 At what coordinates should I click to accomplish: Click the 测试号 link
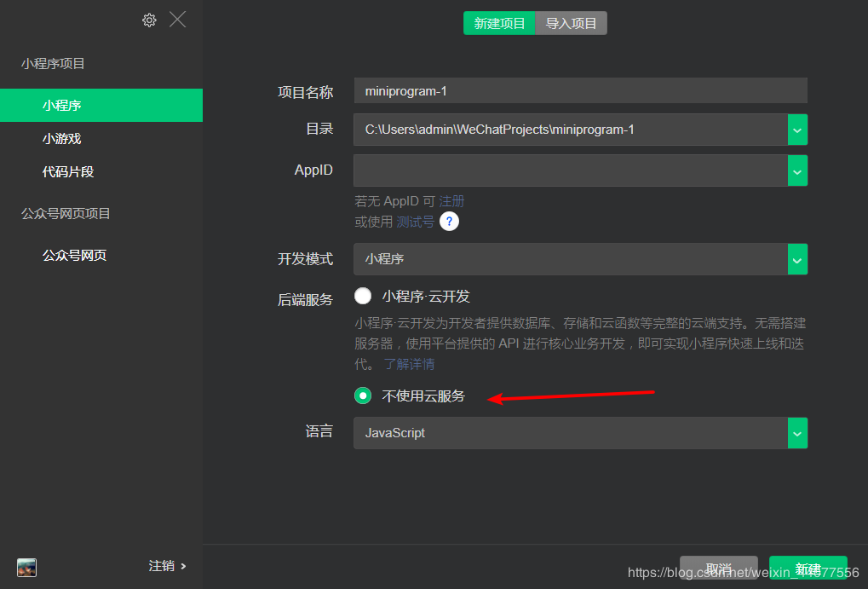tap(415, 222)
